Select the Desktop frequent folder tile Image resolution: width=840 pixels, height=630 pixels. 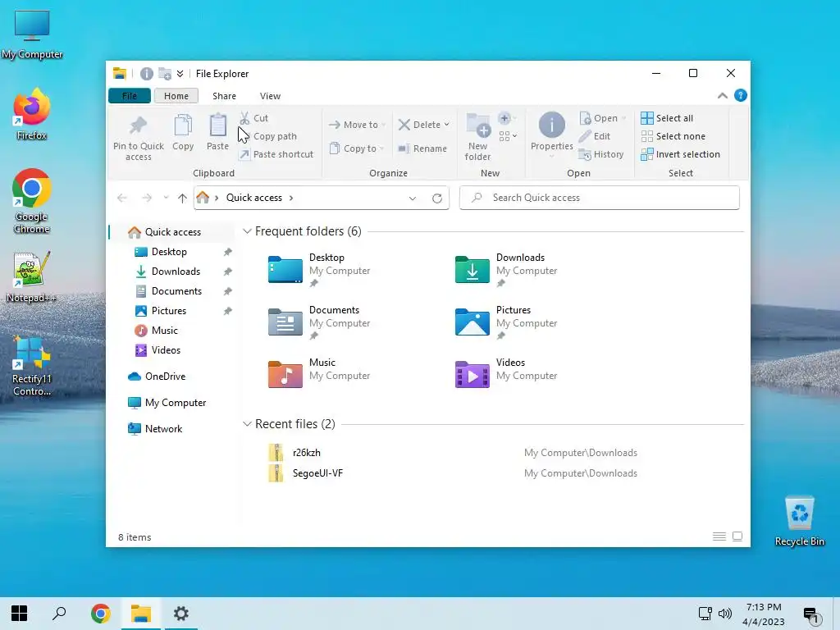coord(320,270)
